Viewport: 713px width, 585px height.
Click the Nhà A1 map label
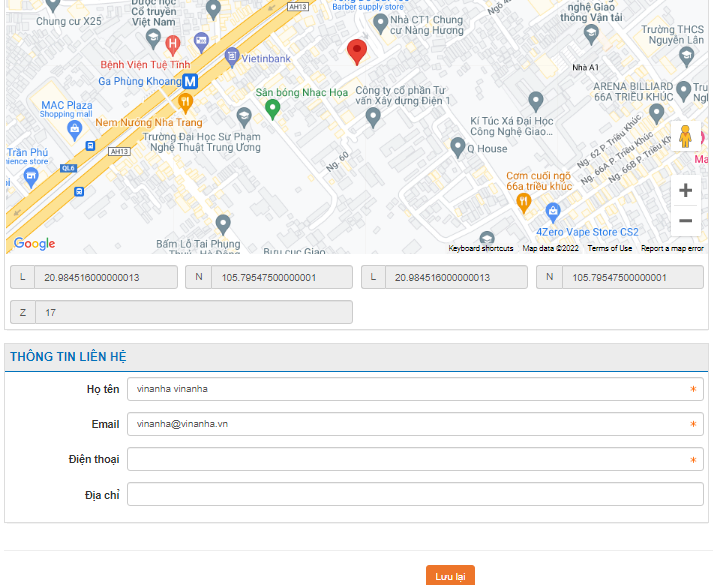(x=586, y=68)
